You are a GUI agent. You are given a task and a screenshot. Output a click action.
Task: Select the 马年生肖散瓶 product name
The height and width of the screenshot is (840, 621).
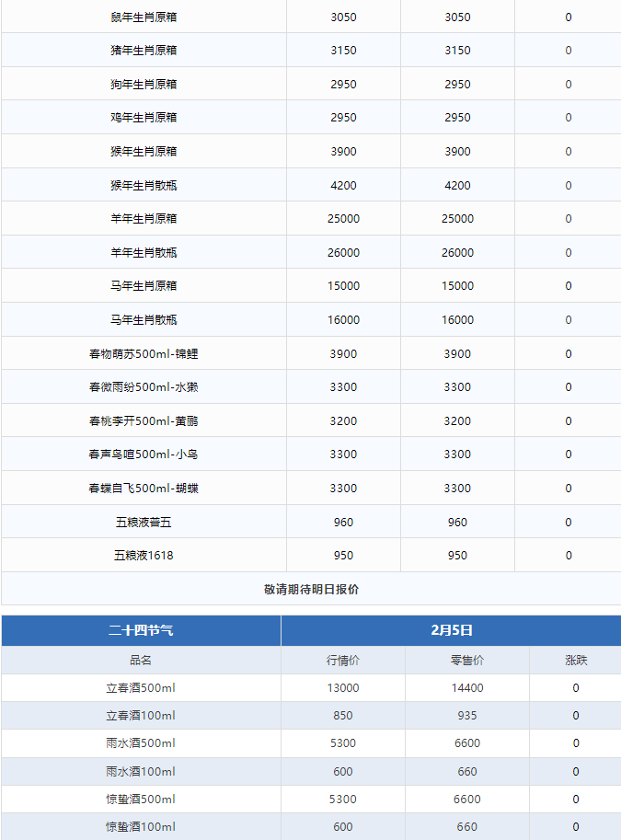click(x=144, y=320)
